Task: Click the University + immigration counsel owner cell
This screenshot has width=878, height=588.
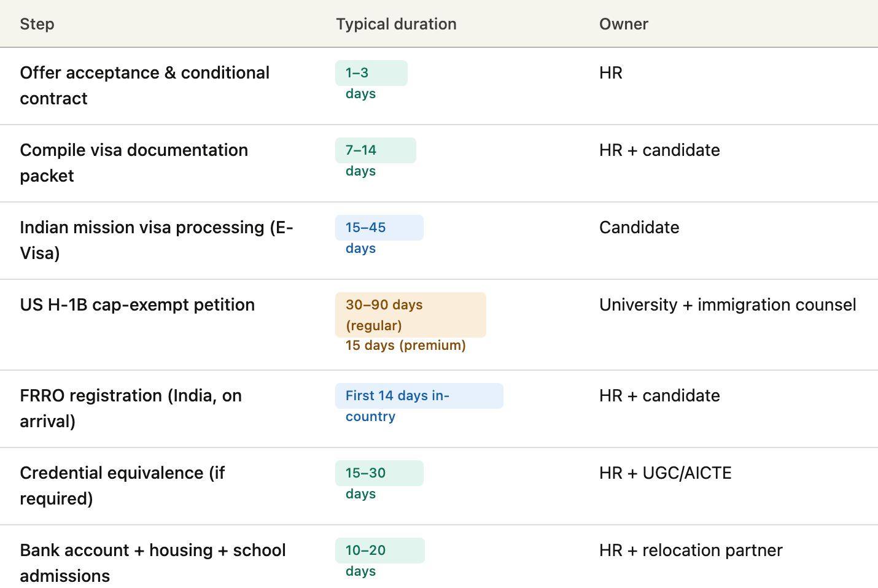Action: tap(728, 305)
